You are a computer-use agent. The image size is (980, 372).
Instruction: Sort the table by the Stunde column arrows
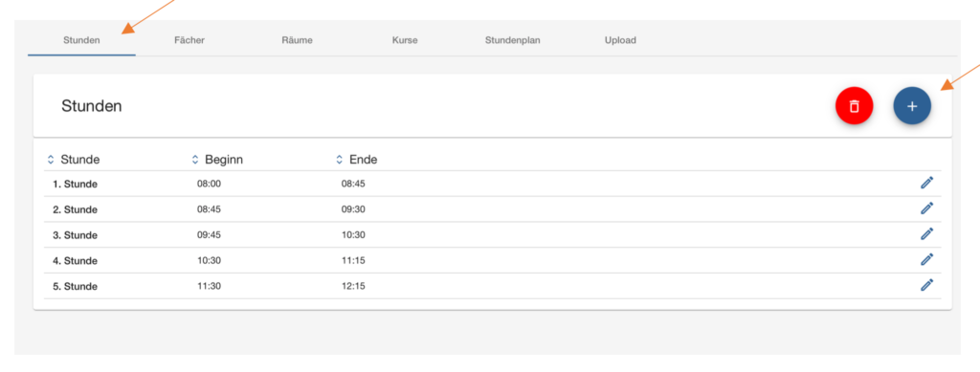52,160
